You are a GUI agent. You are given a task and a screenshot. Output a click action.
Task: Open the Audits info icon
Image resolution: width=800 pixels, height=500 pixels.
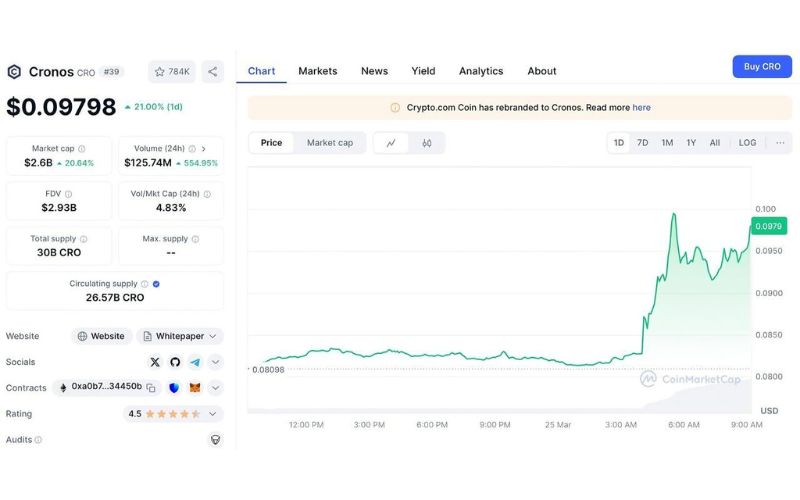38,439
